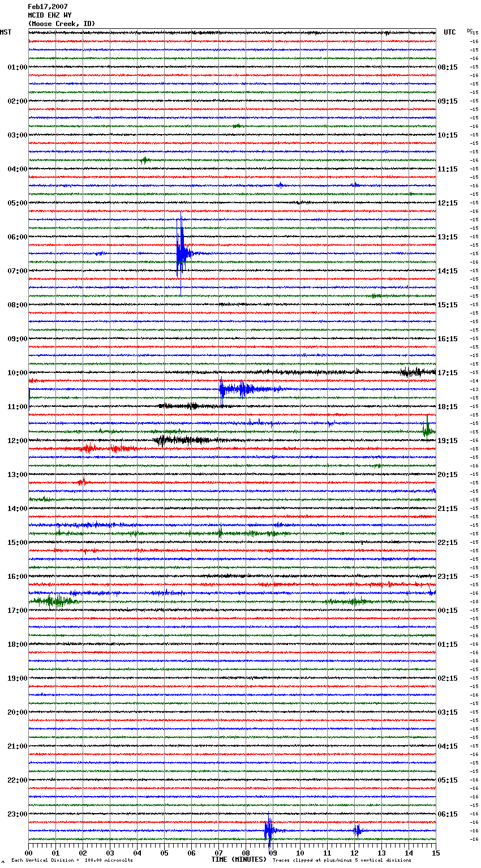
Task: Select the 13:15 UTC time label
Action: tap(448, 237)
